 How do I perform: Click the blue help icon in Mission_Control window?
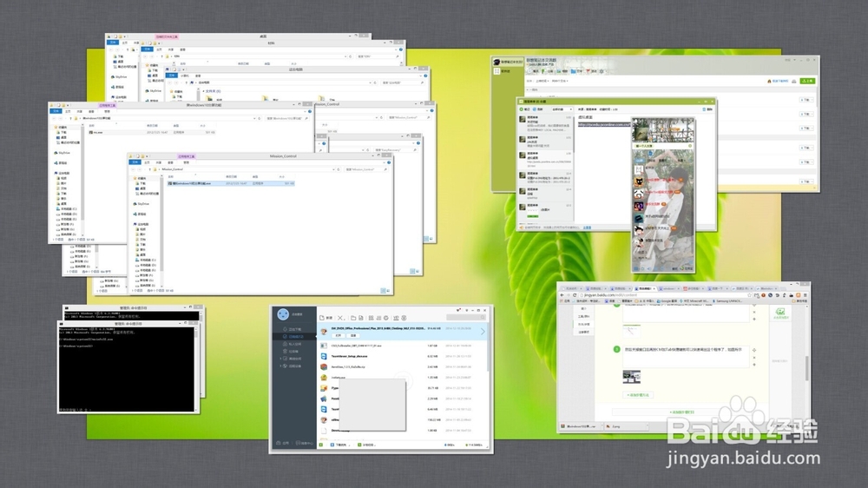pos(389,162)
